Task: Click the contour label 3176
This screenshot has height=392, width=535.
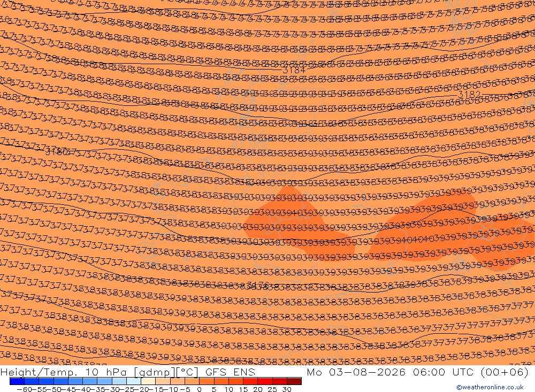Action: [x=258, y=285]
